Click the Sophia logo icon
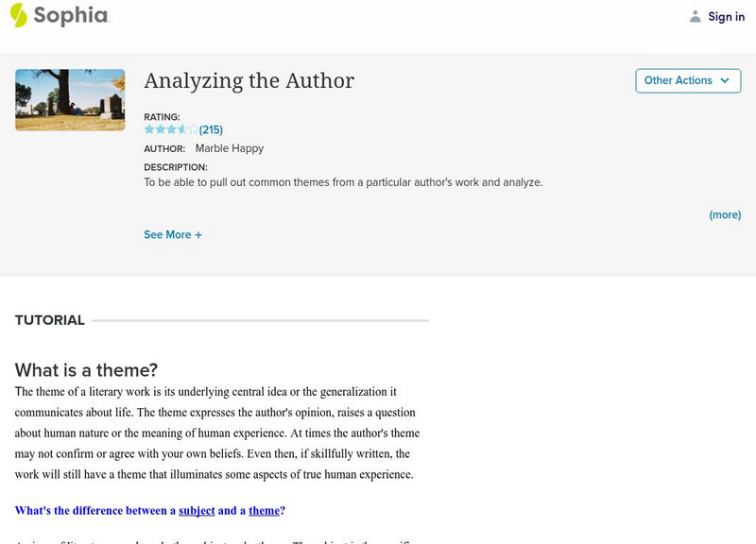 (x=18, y=15)
